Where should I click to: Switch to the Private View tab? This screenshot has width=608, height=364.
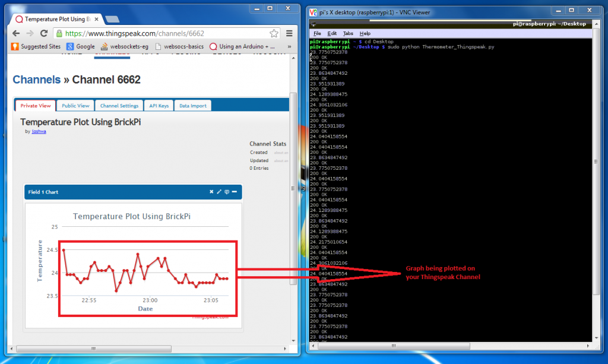point(35,106)
